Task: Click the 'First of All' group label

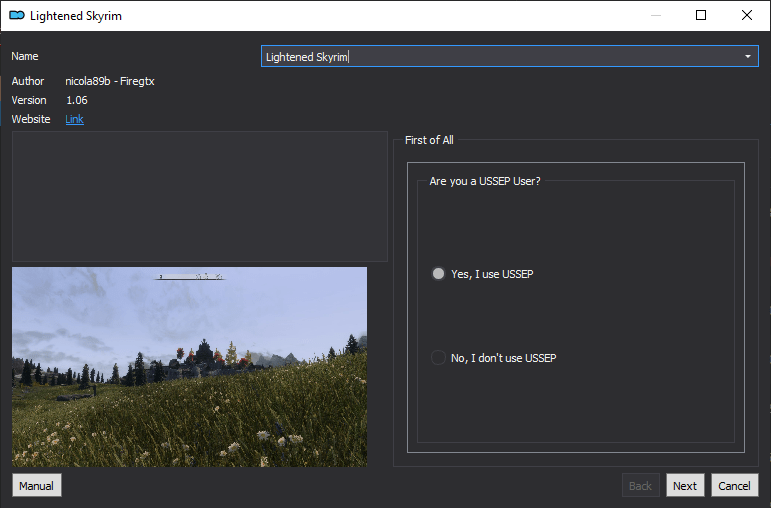Action: click(x=429, y=140)
